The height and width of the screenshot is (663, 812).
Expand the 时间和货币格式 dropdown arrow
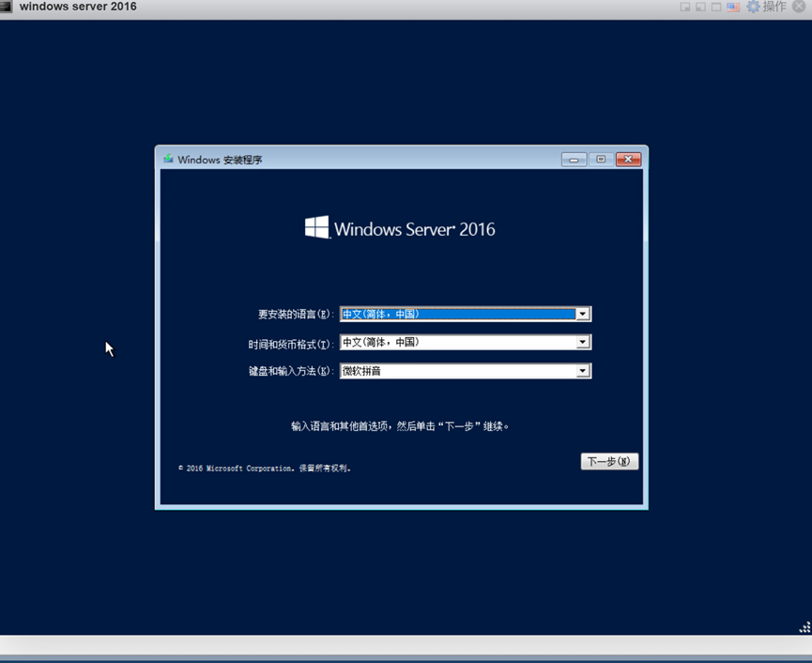(583, 342)
